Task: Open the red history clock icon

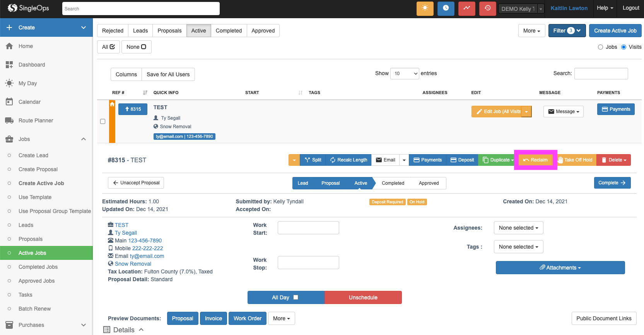Action: [x=487, y=9]
